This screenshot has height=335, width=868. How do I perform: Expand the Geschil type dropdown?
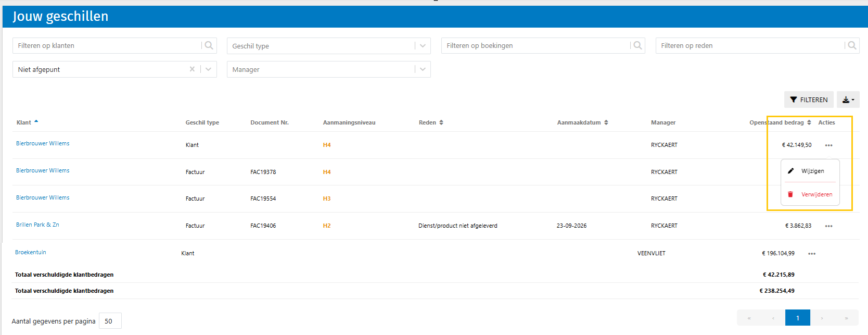[x=423, y=46]
